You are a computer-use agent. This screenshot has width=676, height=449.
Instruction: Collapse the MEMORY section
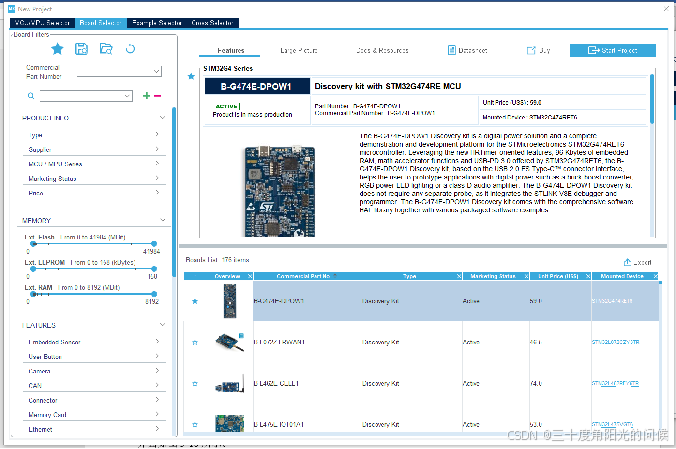[x=163, y=220]
